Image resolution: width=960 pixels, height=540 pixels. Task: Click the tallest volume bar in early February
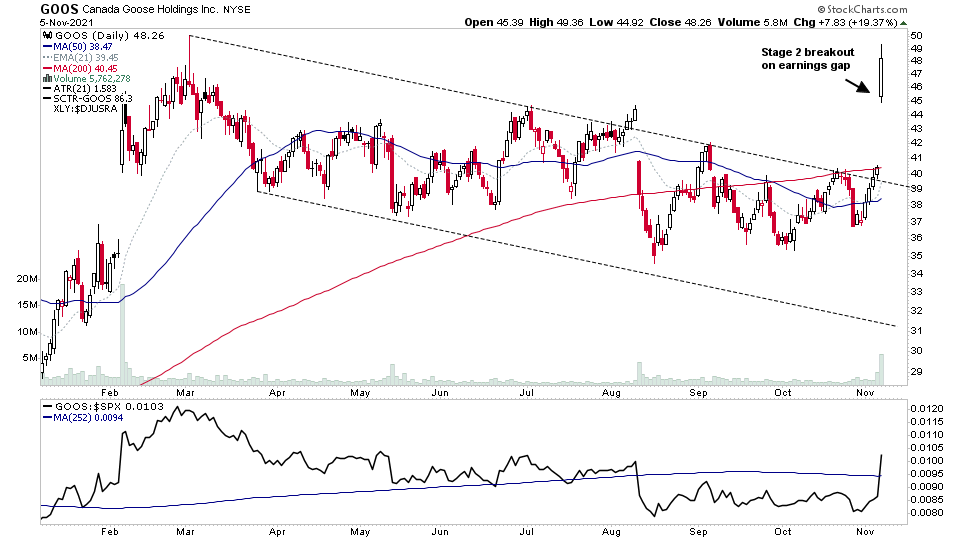(122, 335)
